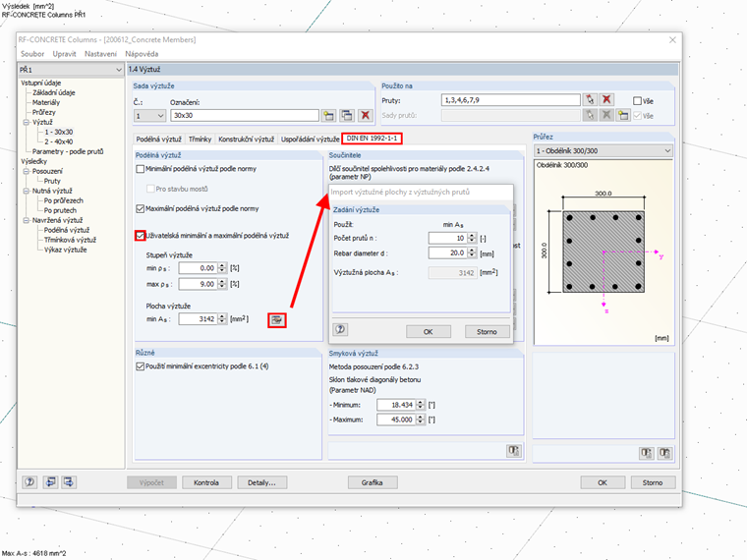Toggle Maximální podélná výztuž podle normy
Viewport: 747px width, 560px height.
[140, 208]
